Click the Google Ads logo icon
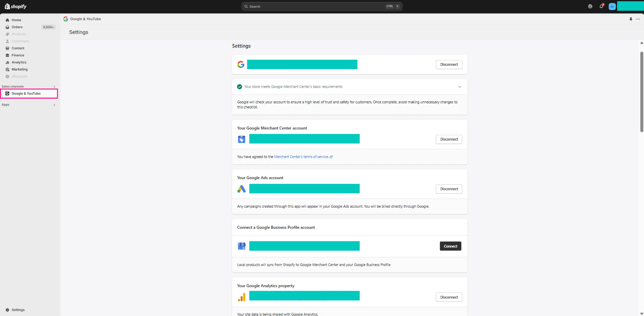The height and width of the screenshot is (316, 644). 242,189
